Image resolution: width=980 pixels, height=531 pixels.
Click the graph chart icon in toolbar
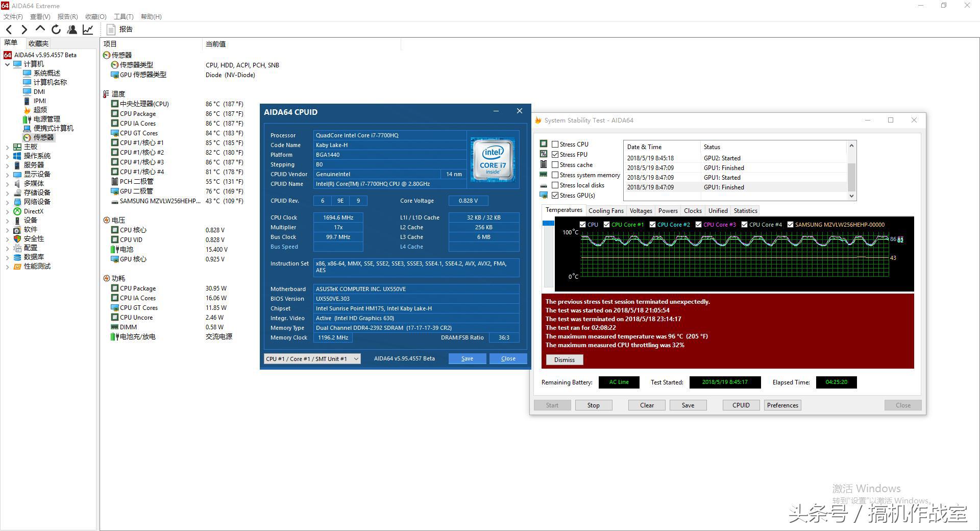point(88,30)
